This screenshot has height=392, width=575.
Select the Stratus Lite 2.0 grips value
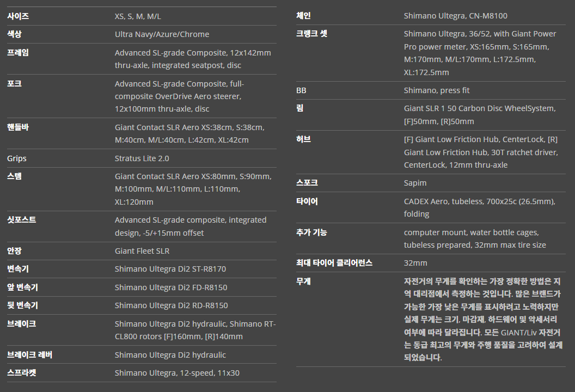142,158
